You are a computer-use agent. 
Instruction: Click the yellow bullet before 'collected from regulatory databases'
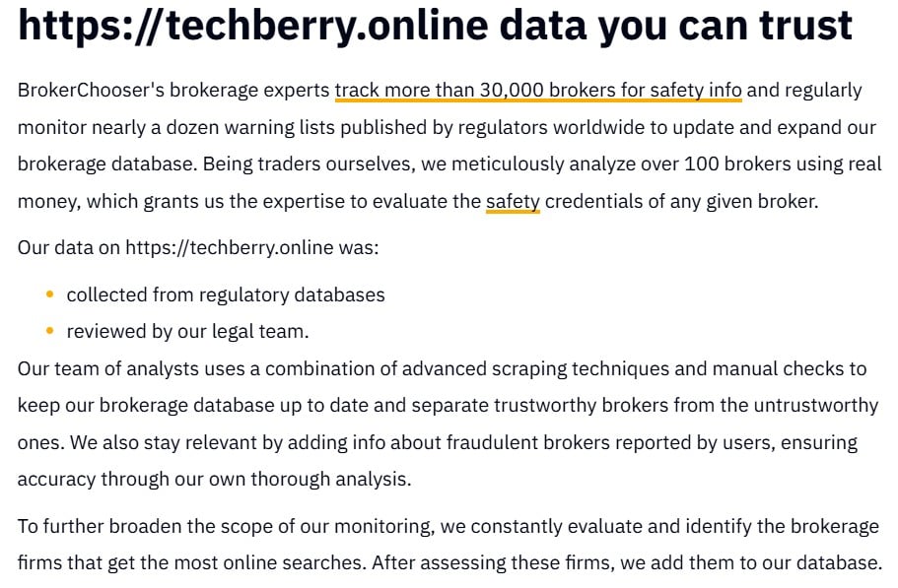click(x=50, y=294)
